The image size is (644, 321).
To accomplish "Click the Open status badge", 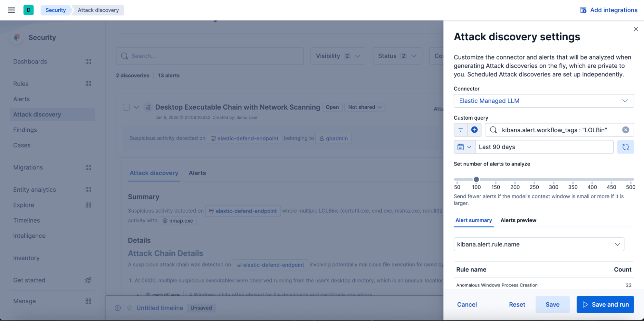I will coord(332,107).
